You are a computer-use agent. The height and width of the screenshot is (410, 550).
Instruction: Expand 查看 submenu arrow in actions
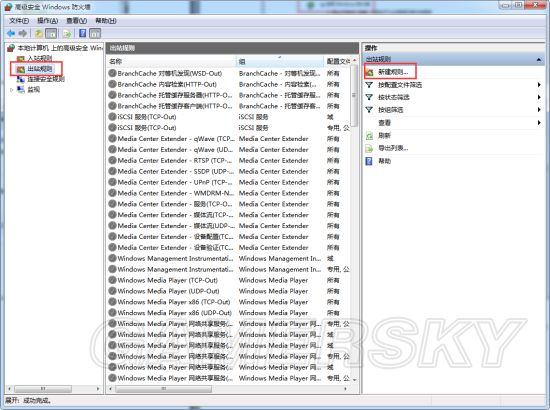(x=539, y=122)
